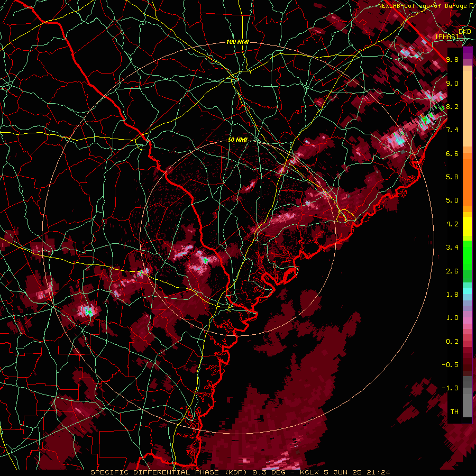Click the yellow segment of the color bar
Image resolution: width=476 pixels, height=476 pixels.
(x=467, y=226)
